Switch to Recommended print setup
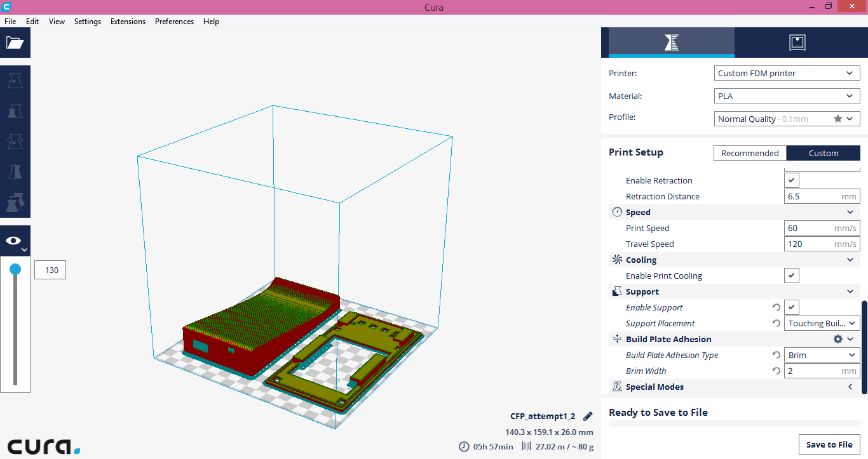Image resolution: width=868 pixels, height=459 pixels. 750,153
